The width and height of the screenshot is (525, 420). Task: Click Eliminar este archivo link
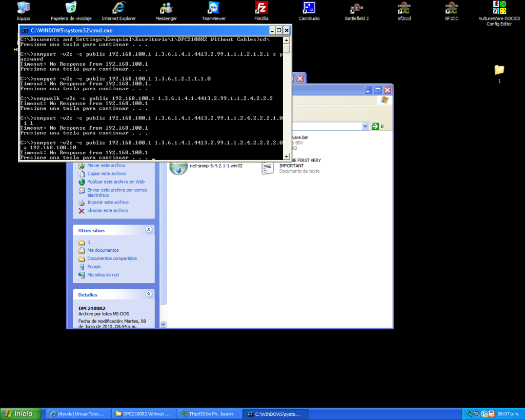point(107,211)
